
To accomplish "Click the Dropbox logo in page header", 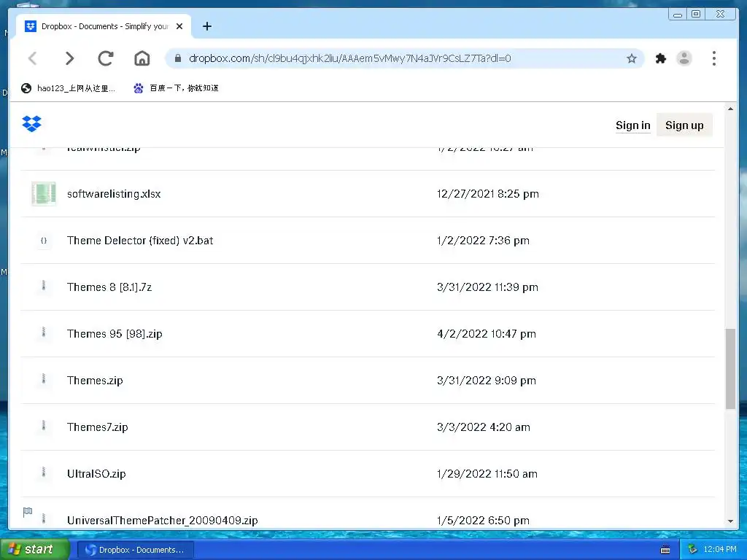I will [x=32, y=124].
